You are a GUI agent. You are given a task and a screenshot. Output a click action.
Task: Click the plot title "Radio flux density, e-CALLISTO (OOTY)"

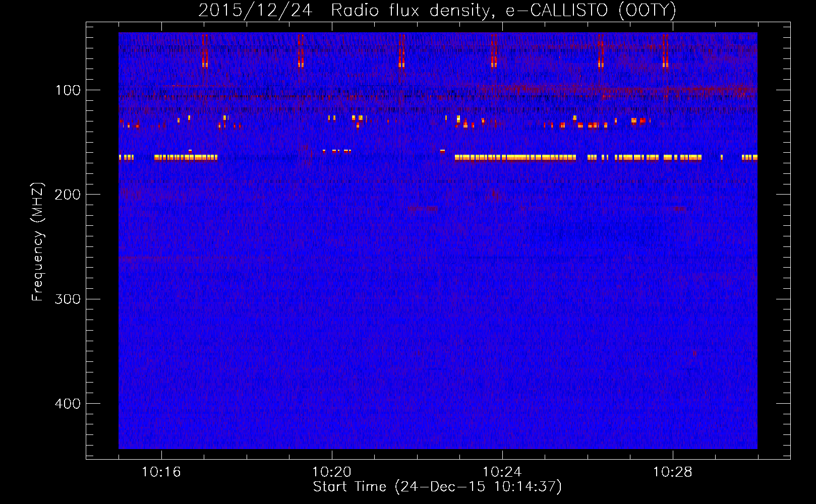(x=503, y=11)
